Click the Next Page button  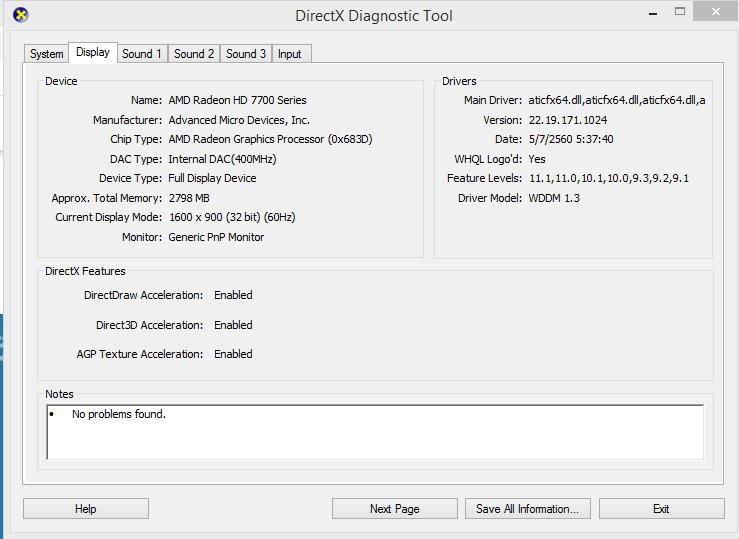[394, 509]
